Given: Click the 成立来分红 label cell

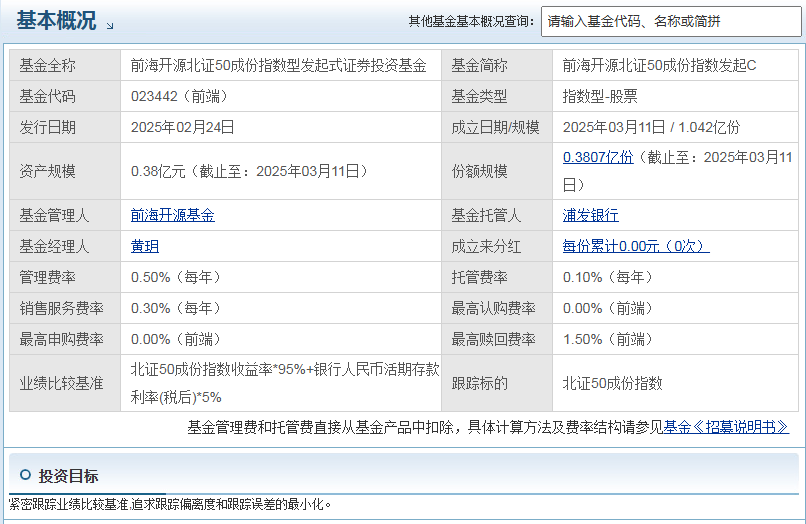Looking at the screenshot, I should point(497,246).
